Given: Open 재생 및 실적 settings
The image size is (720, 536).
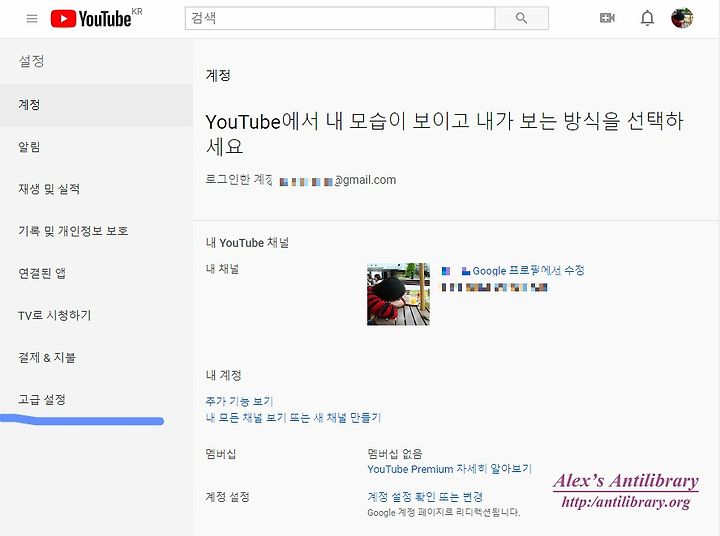Looking at the screenshot, I should click(x=96, y=189).
